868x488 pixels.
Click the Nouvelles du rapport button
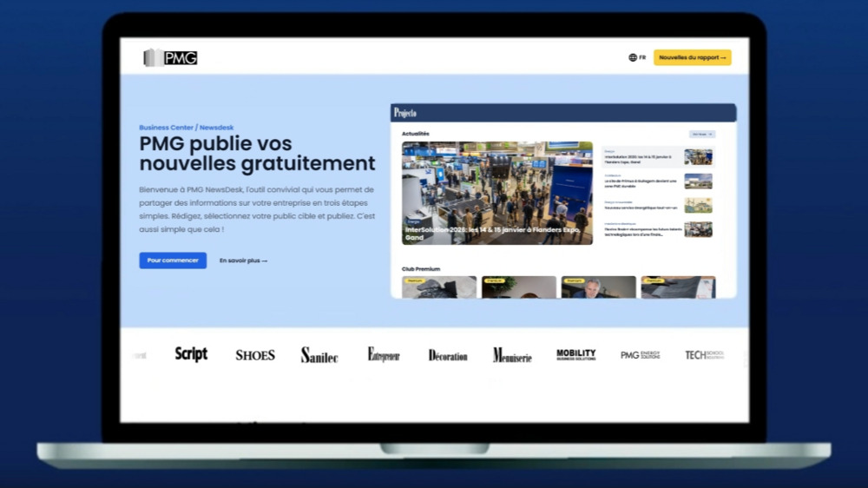pyautogui.click(x=692, y=57)
